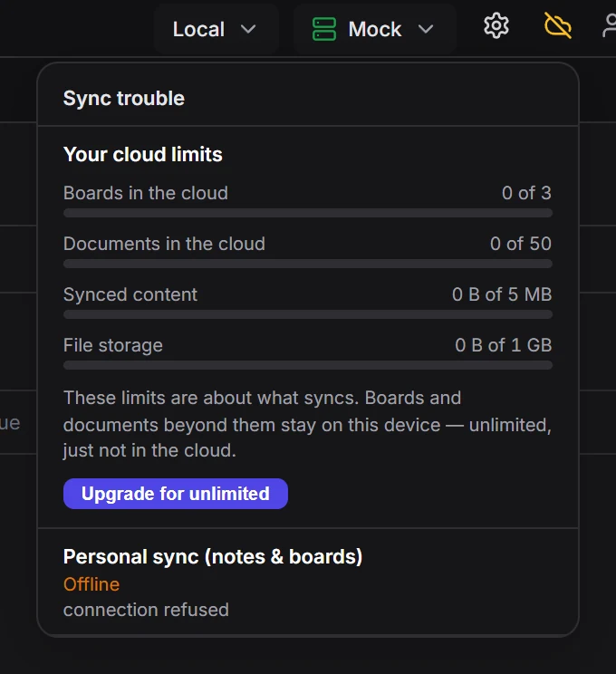Open the settings gear icon
The image size is (616, 674).
tap(496, 26)
